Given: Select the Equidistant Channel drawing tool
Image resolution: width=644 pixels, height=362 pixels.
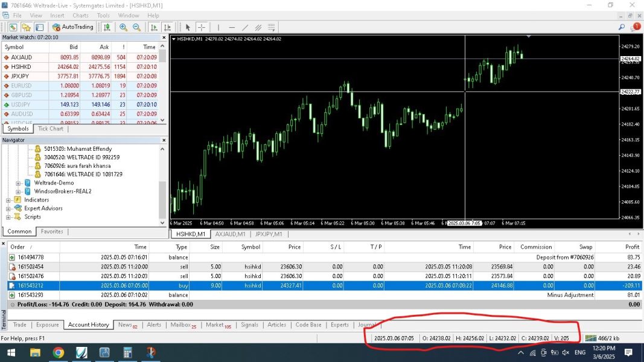Looking at the screenshot, I should [x=258, y=27].
